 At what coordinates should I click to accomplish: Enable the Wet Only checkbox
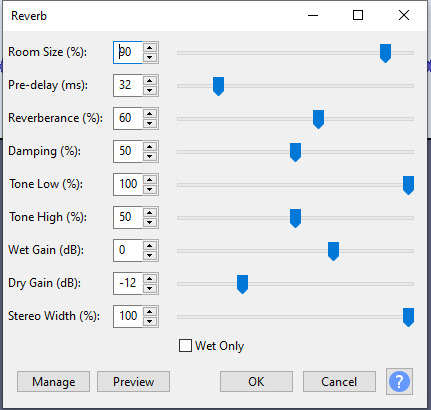(185, 346)
